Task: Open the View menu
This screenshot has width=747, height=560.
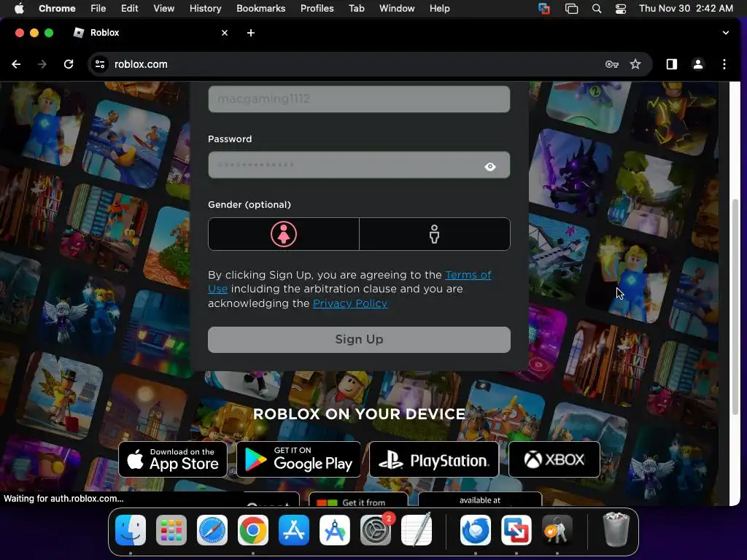Action: coord(164,9)
